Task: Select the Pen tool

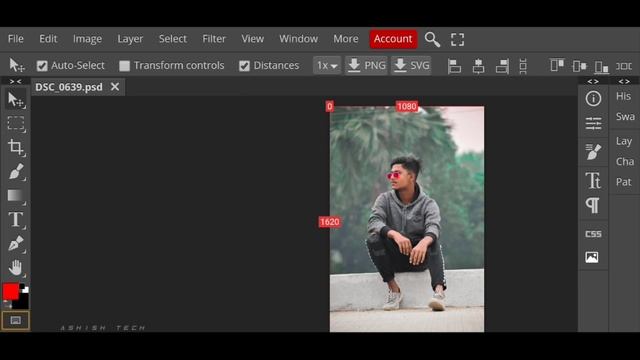Action: [x=16, y=244]
